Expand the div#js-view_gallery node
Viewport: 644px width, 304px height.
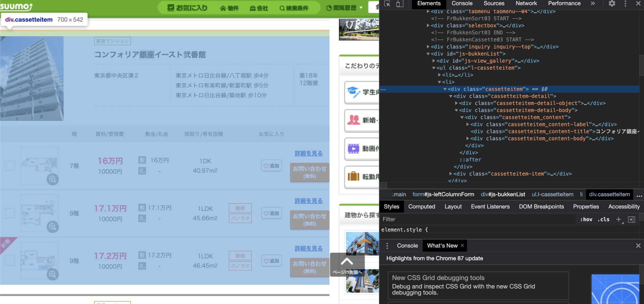(x=434, y=61)
